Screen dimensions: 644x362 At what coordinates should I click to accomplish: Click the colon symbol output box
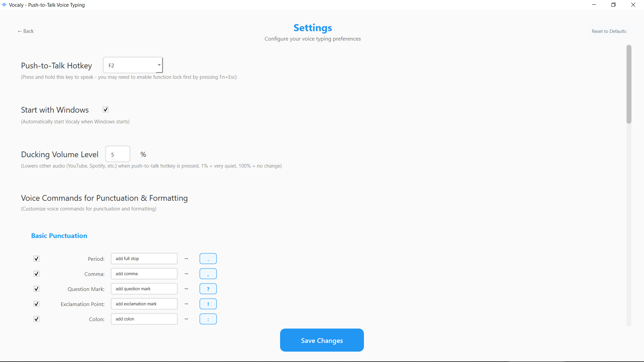[208, 319]
